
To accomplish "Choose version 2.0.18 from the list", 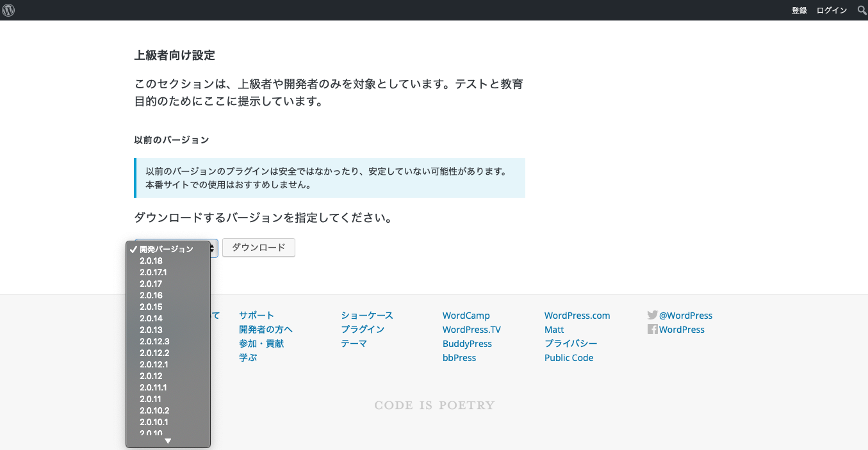I will tap(151, 261).
